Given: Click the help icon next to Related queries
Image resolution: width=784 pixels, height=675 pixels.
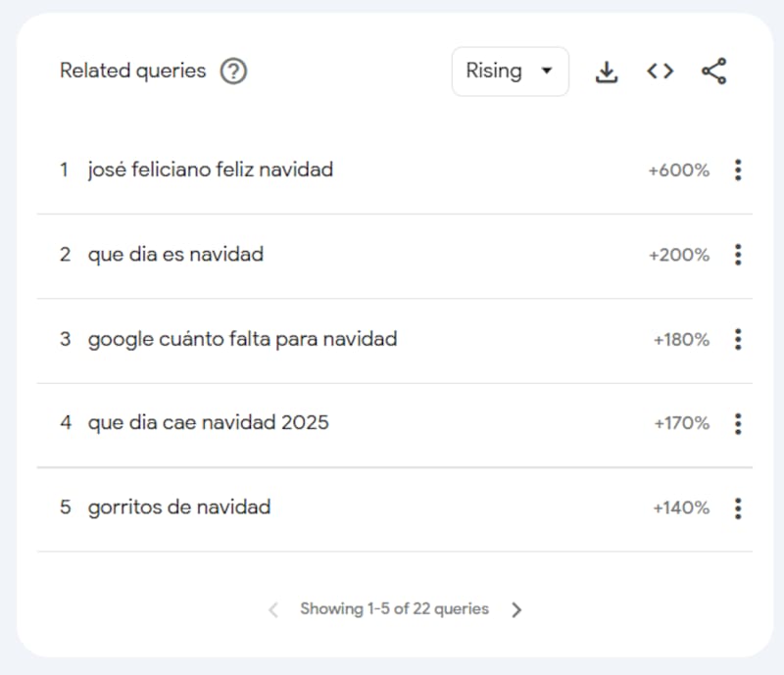Looking at the screenshot, I should point(234,71).
